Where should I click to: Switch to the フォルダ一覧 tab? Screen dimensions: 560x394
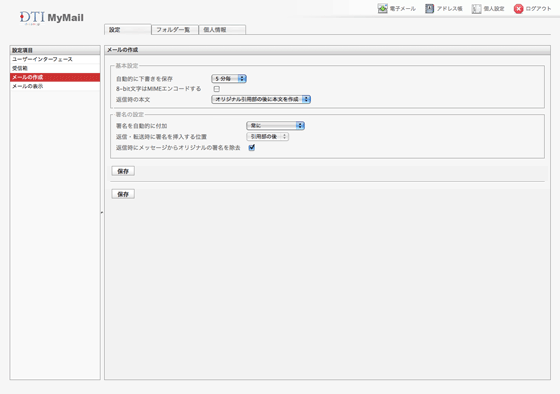pos(175,30)
